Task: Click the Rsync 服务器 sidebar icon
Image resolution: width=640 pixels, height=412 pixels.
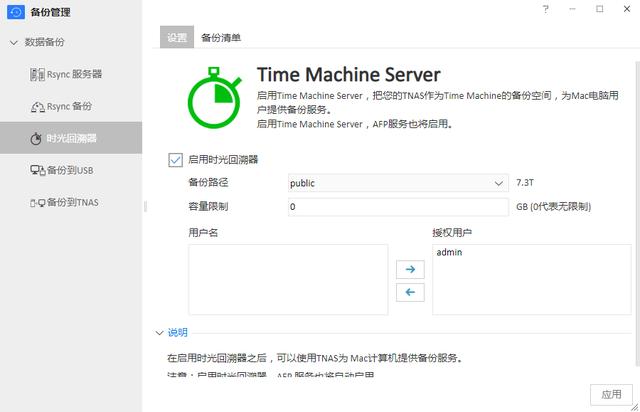Action: coord(37,74)
